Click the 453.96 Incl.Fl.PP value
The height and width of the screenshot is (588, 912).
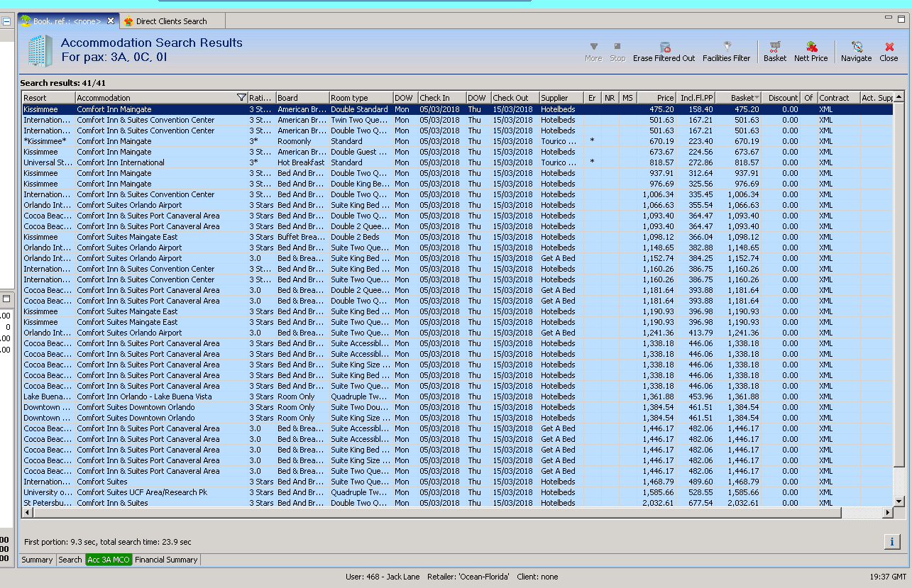701,396
